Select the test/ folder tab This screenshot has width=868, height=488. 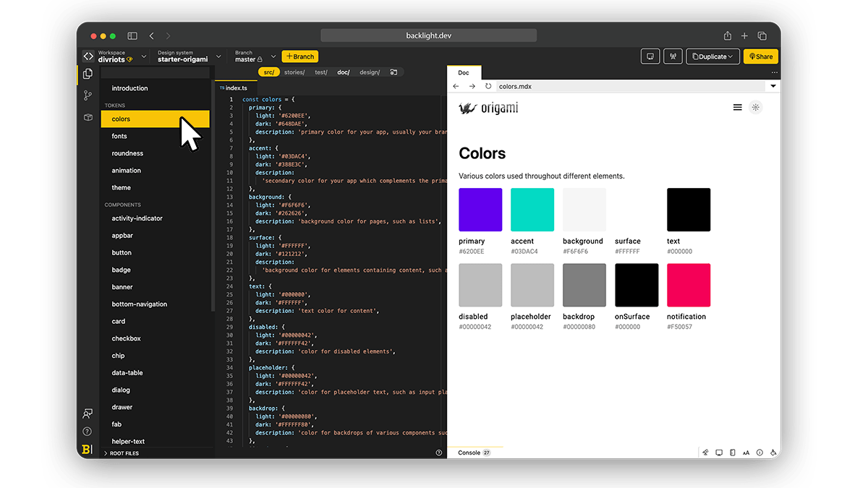321,72
